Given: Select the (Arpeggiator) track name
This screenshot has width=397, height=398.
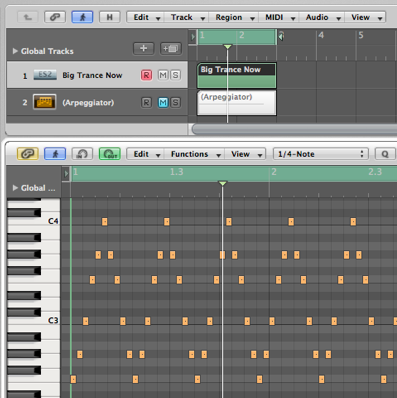Looking at the screenshot, I should [x=88, y=103].
